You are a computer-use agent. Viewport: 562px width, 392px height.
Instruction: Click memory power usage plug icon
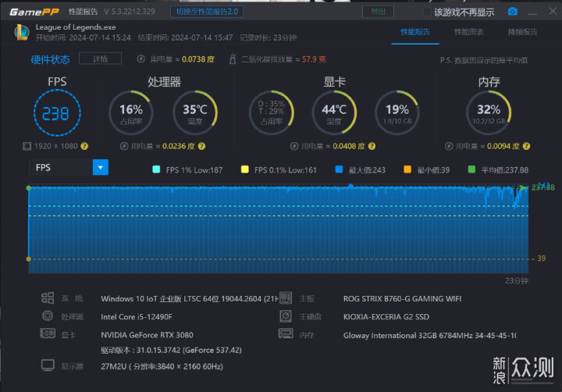pyautogui.click(x=449, y=146)
